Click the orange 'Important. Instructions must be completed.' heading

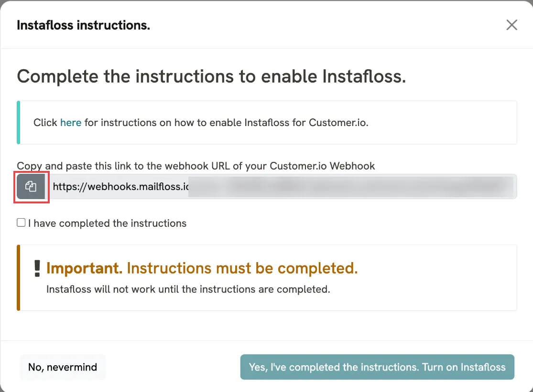[202, 268]
